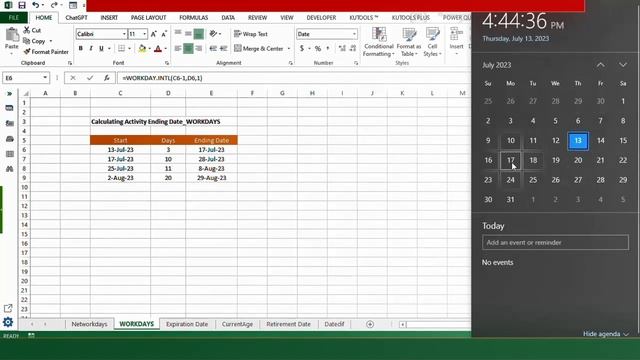Decrease decimal places icon

coord(353,49)
